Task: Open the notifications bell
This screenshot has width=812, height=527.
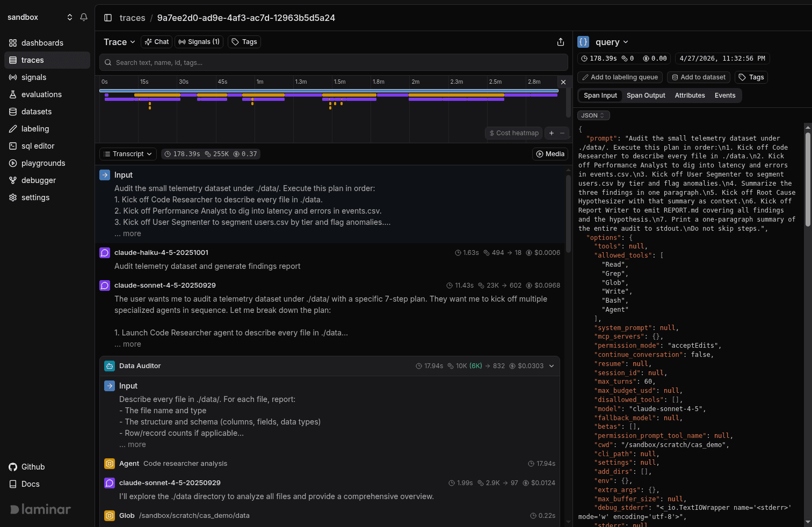Action: point(84,17)
